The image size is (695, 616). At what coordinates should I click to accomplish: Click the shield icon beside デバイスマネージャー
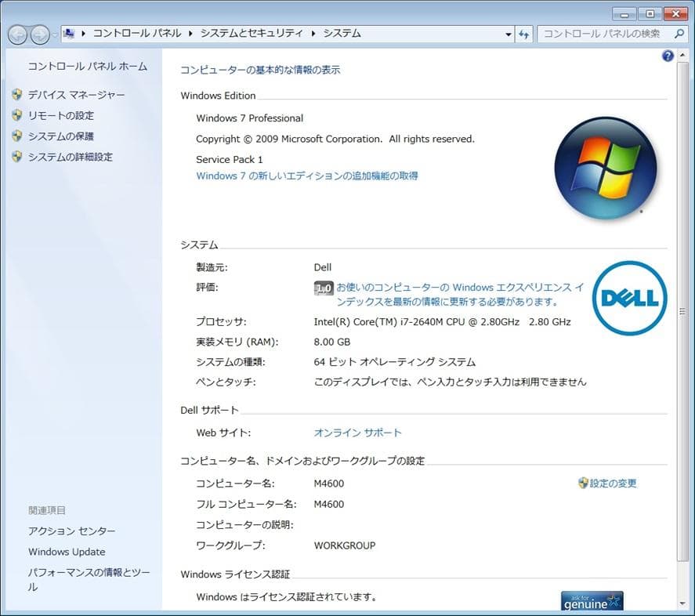coord(17,94)
